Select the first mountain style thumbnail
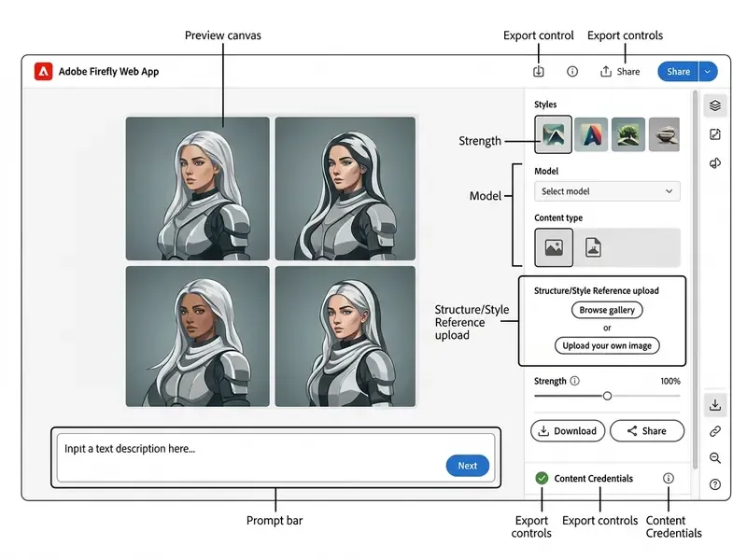Viewport: 747px width, 560px height. (x=553, y=134)
